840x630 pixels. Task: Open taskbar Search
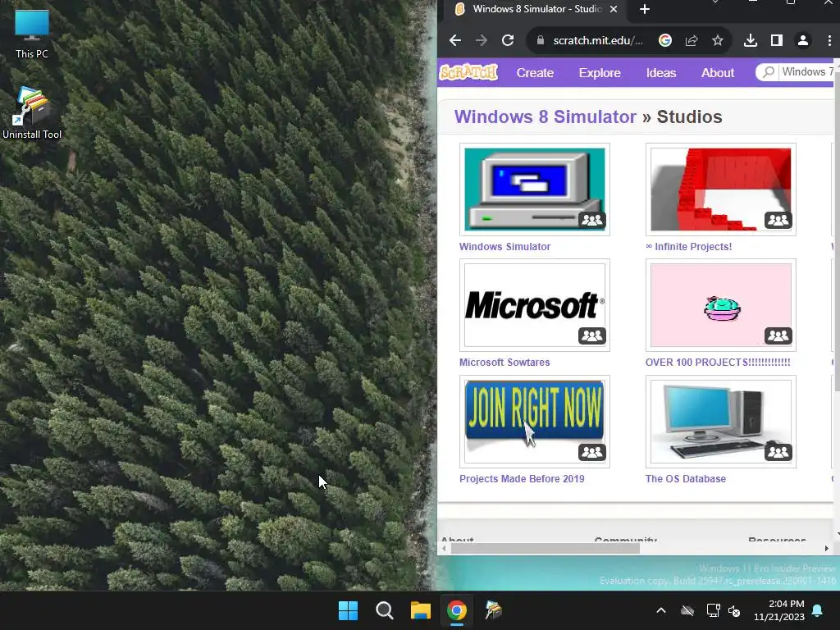pyautogui.click(x=384, y=610)
